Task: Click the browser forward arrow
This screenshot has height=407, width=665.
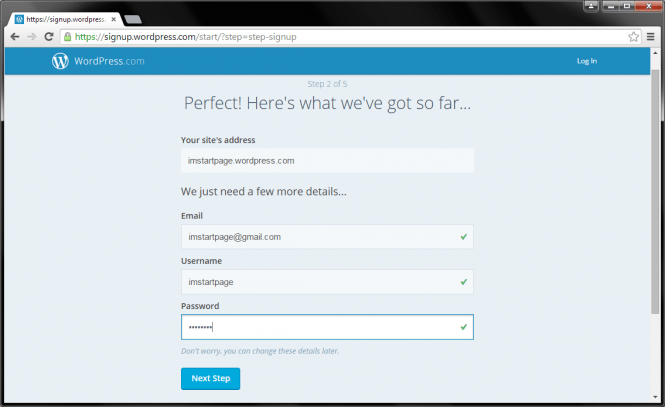Action: [32, 37]
